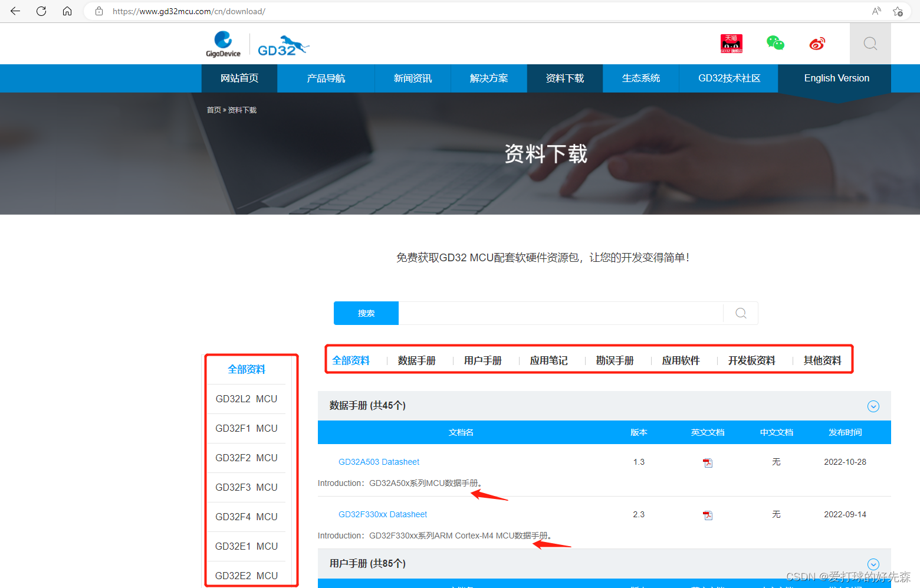Download the GD32A503 English PDF icon
This screenshot has width=920, height=588.
coord(708,462)
